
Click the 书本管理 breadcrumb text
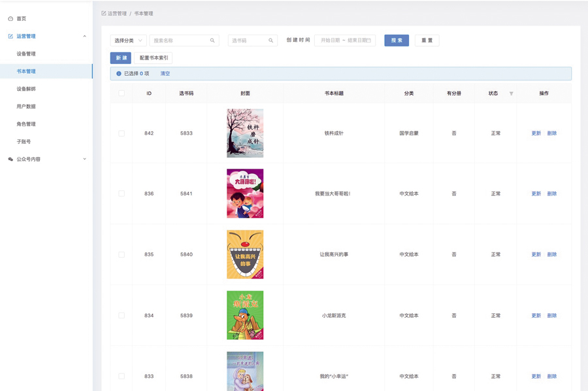(144, 14)
